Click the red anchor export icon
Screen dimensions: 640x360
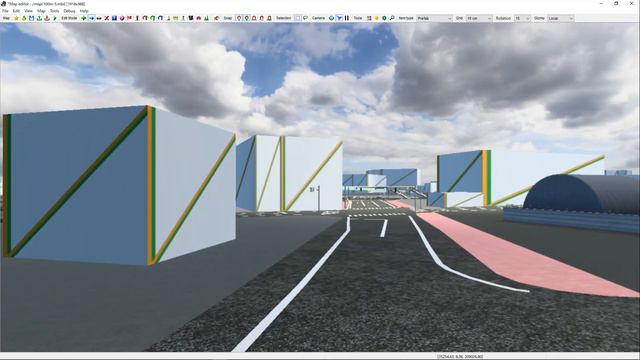(47, 18)
